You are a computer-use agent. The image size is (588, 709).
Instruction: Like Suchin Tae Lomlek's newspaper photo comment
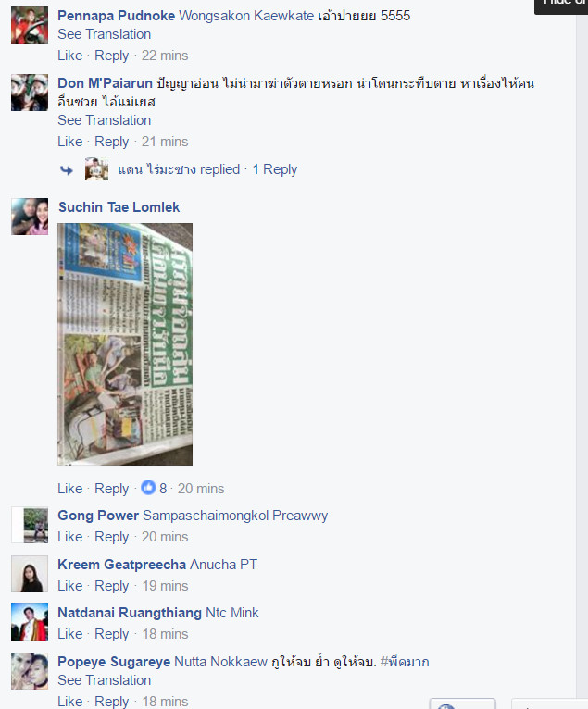70,489
